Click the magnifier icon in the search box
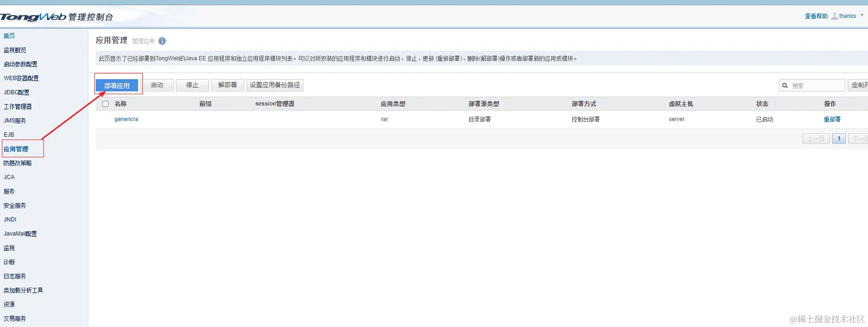 coord(785,86)
